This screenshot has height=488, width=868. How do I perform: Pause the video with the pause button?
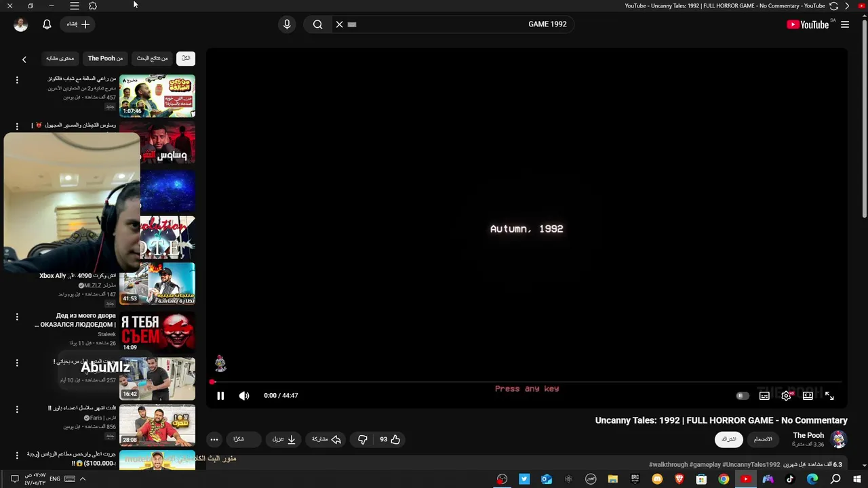(220, 396)
